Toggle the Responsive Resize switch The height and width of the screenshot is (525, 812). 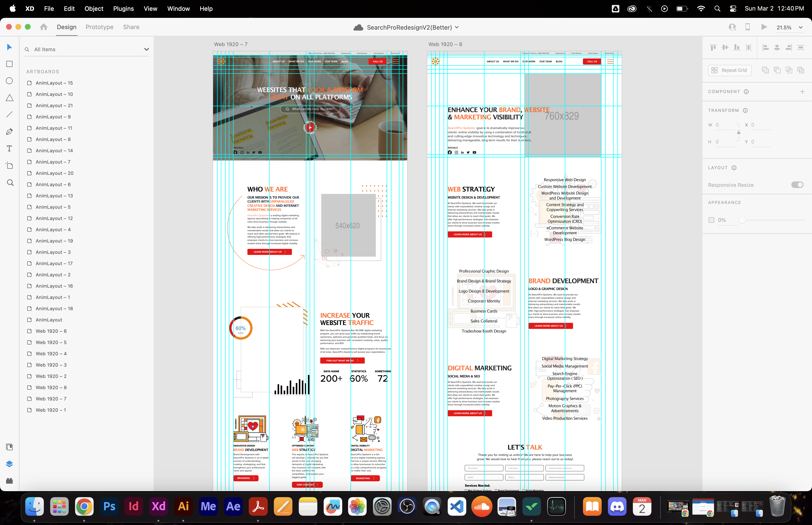tap(797, 185)
